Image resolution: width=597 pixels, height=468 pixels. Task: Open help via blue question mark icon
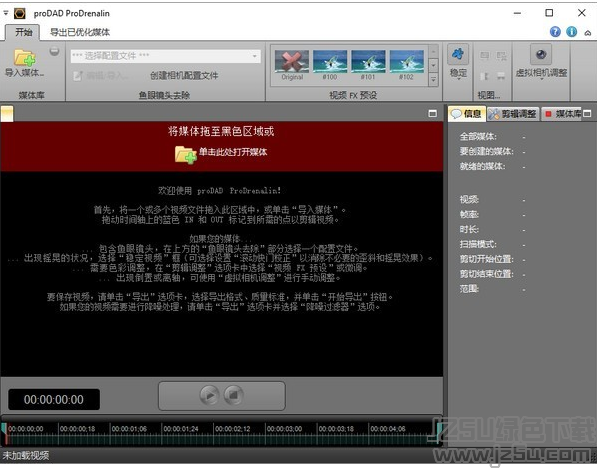click(555, 32)
